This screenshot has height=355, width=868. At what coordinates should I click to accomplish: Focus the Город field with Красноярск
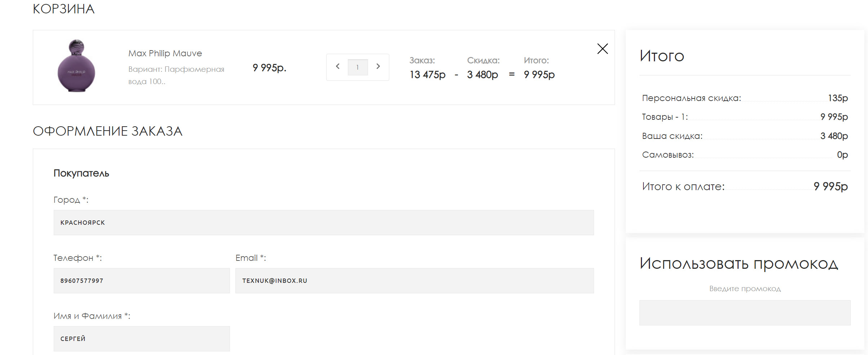tap(324, 223)
